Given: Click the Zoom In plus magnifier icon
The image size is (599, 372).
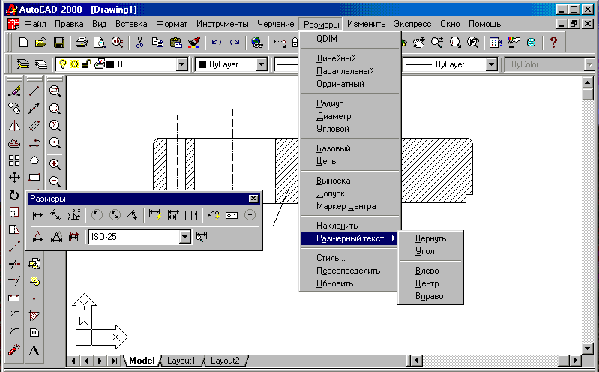Looking at the screenshot, I should pyautogui.click(x=55, y=164).
